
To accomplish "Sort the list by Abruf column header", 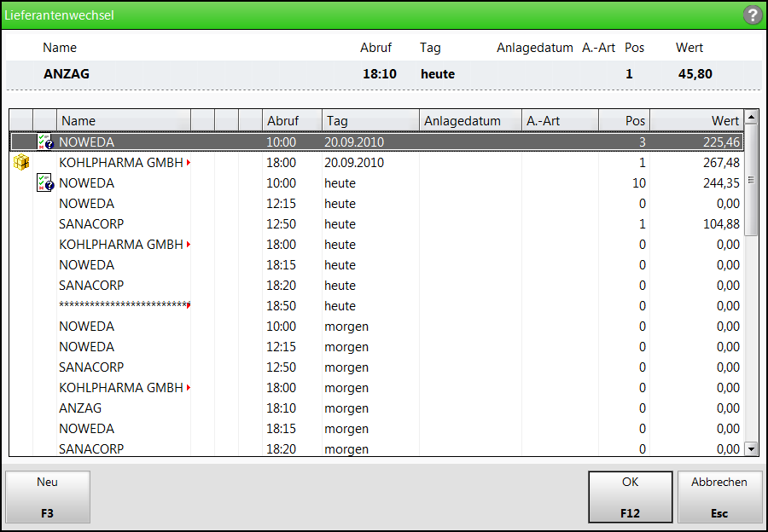I will (x=292, y=121).
